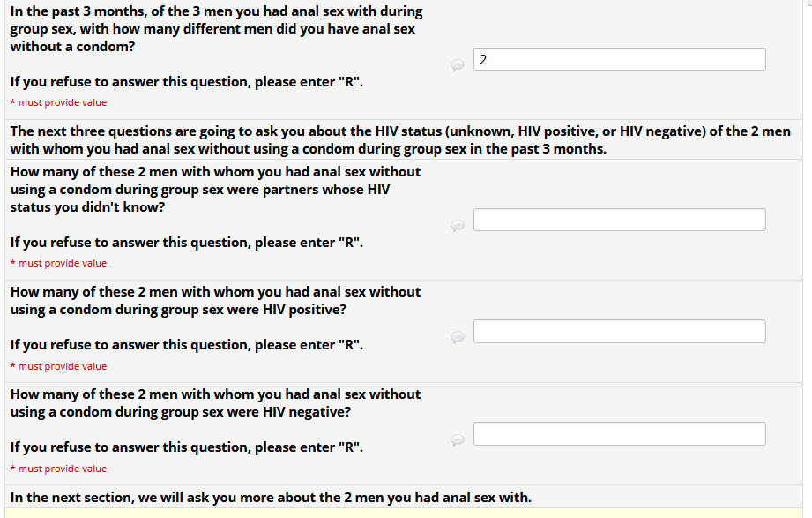The image size is (812, 518).
Task: Click the input field containing value 2
Action: [x=619, y=59]
